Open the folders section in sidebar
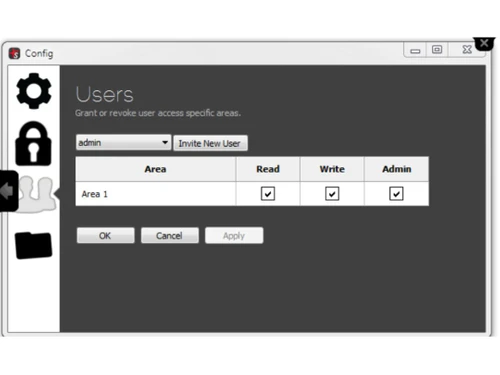Screen dimensions: 500x375 [x=33, y=245]
